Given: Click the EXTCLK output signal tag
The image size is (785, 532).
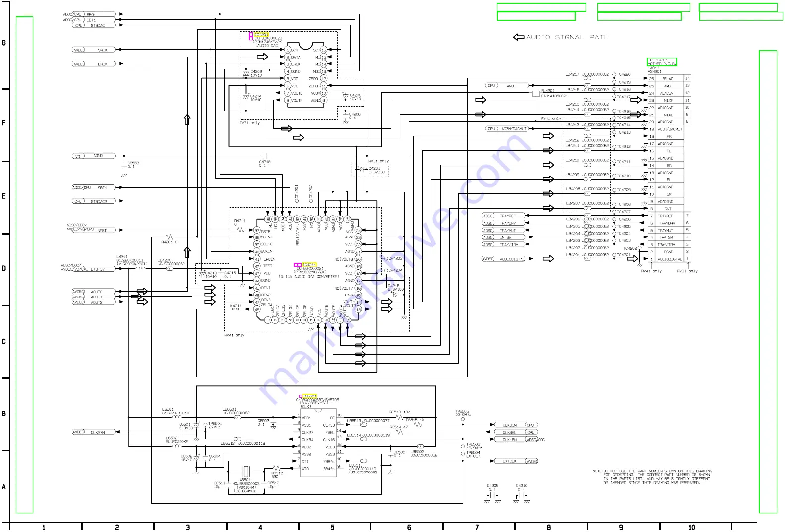Looking at the screenshot, I should point(516,461).
